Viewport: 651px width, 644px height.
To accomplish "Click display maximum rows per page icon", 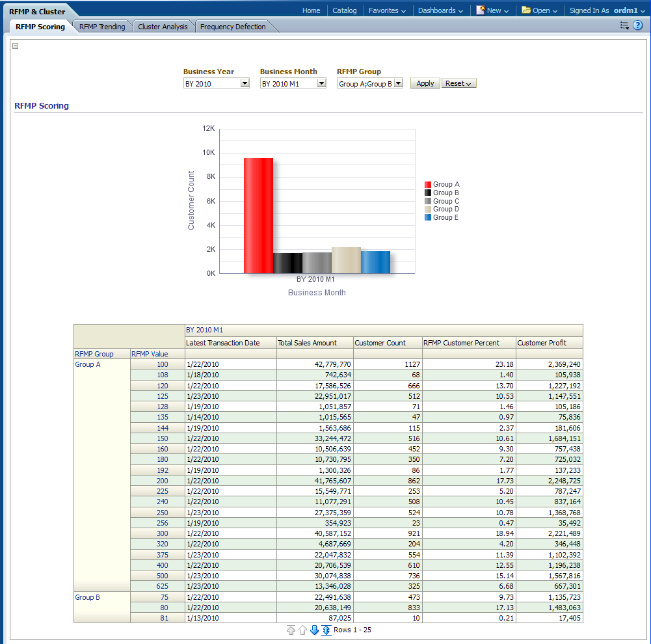I will coord(326,630).
